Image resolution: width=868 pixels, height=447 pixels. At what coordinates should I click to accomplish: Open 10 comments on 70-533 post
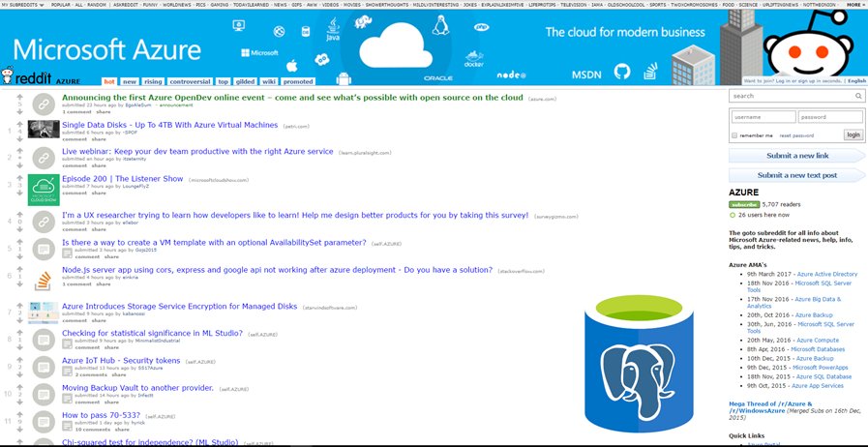(93, 430)
